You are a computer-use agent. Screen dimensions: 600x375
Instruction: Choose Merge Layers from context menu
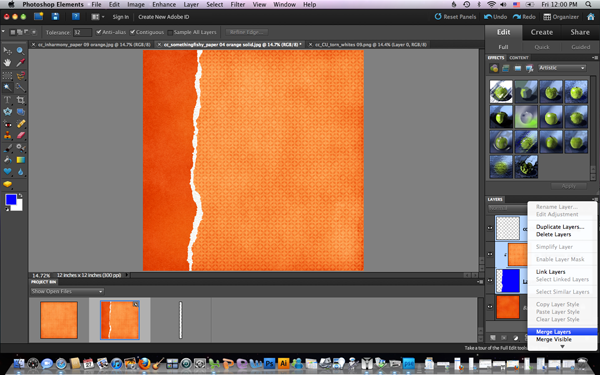coord(562,332)
